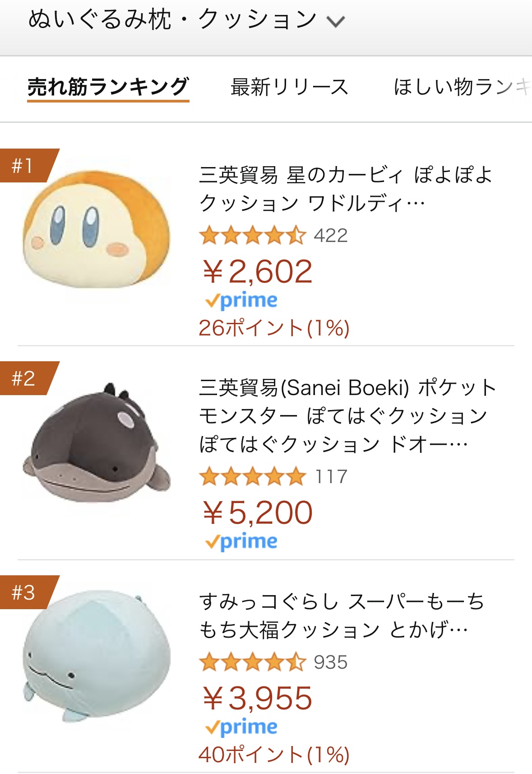Open the すみっコぐらし もち大福クッション product title

pyautogui.click(x=342, y=615)
